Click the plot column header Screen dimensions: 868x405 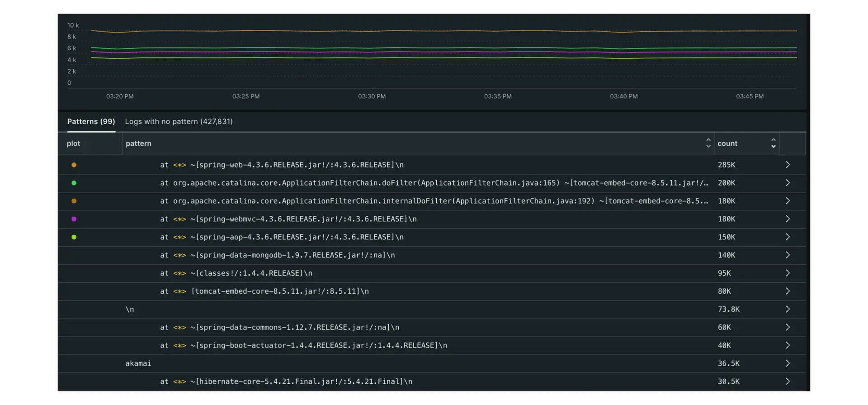73,143
